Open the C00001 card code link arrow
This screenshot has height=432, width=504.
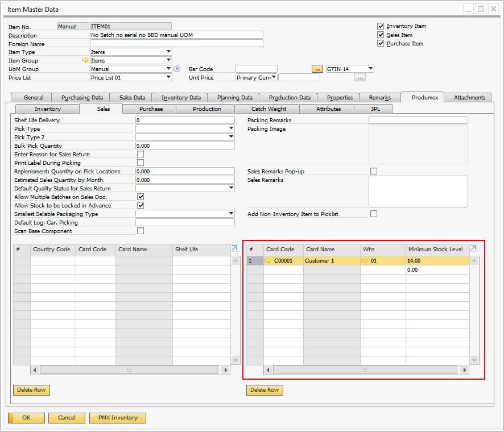tap(268, 261)
